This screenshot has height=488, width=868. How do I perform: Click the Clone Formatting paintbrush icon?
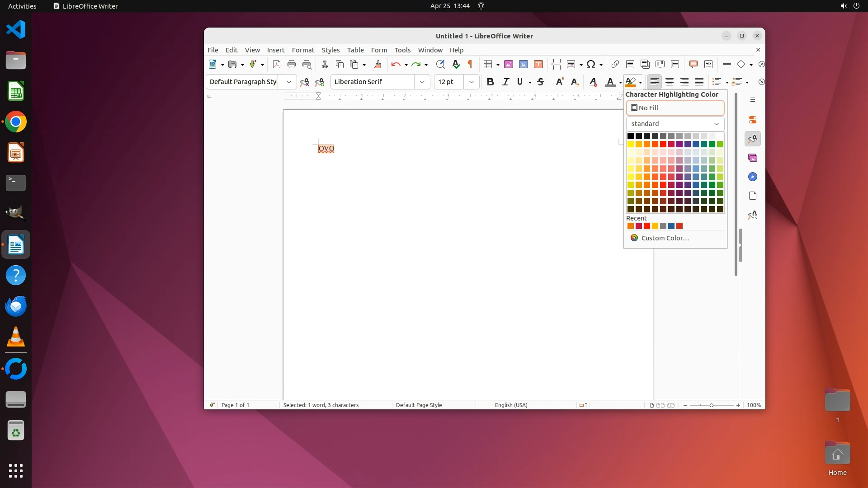pyautogui.click(x=378, y=64)
